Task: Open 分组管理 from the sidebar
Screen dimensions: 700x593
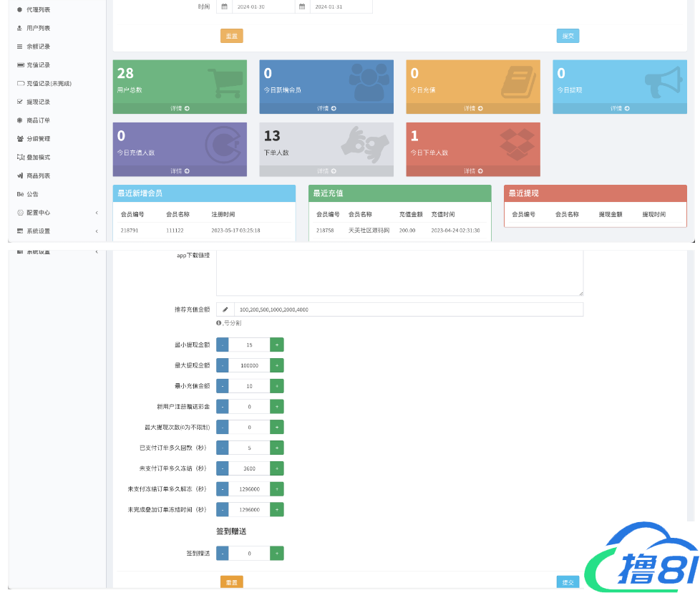Action: 38,139
